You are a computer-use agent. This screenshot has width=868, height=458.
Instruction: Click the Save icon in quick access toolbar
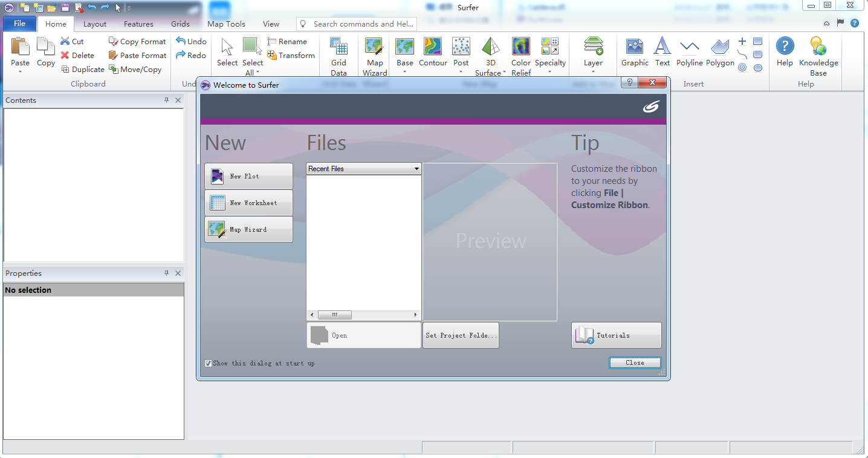tap(65, 8)
